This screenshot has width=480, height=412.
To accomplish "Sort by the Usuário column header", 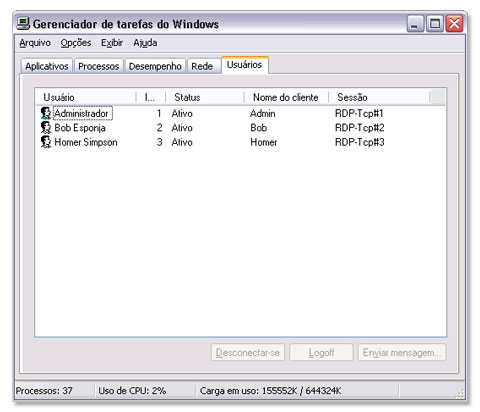I will coord(86,97).
